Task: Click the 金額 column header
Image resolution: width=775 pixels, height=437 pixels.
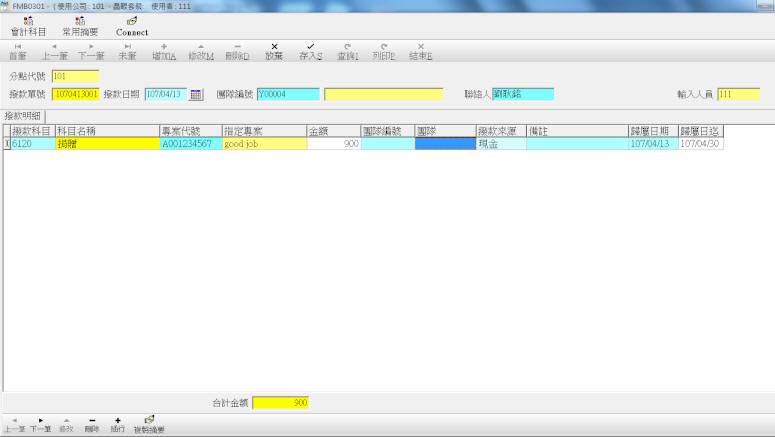Action: pyautogui.click(x=333, y=131)
